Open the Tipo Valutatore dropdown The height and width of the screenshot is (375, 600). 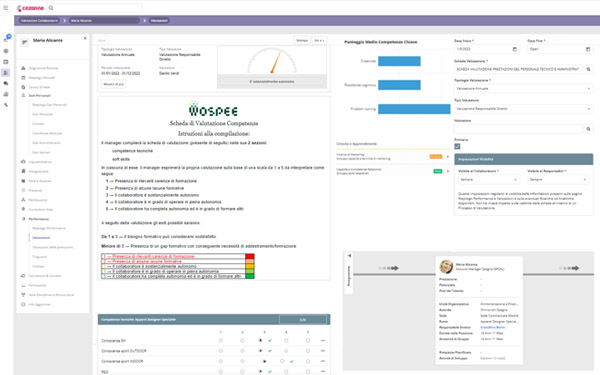[x=523, y=109]
